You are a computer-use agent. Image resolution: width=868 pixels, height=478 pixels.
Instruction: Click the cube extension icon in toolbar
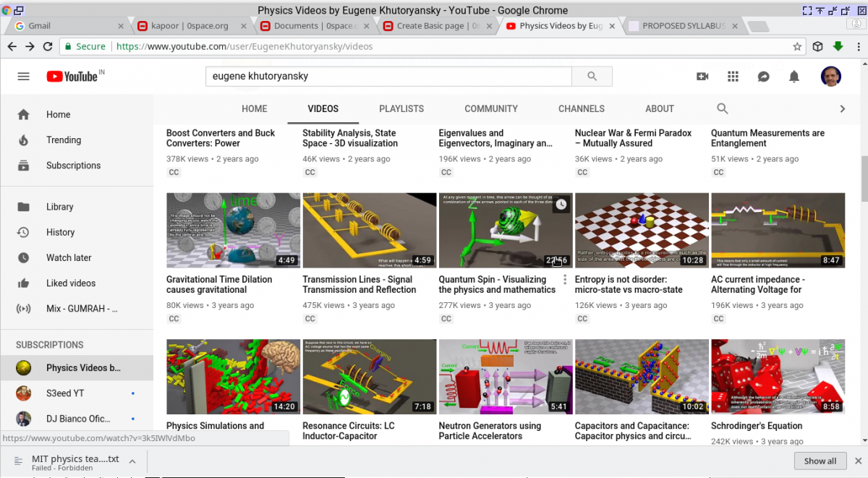[x=817, y=46]
